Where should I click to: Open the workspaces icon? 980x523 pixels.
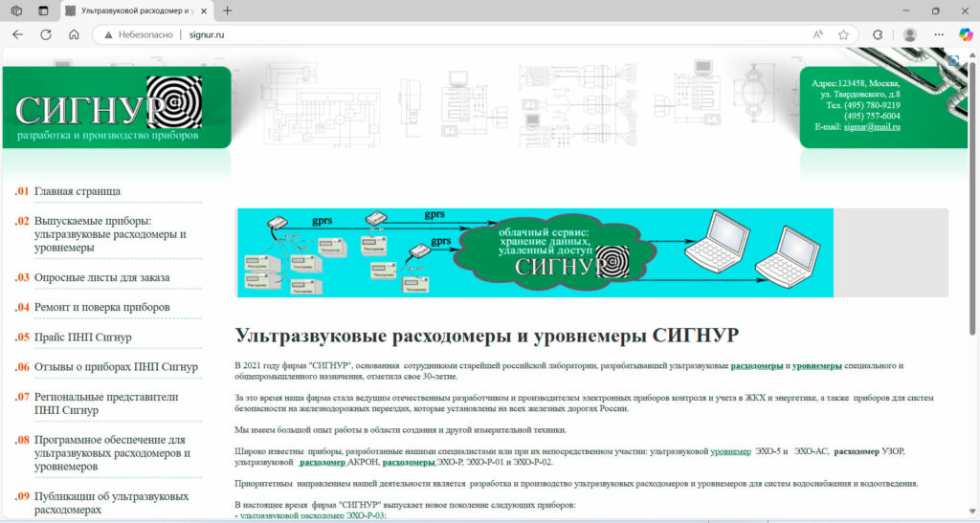[x=17, y=11]
